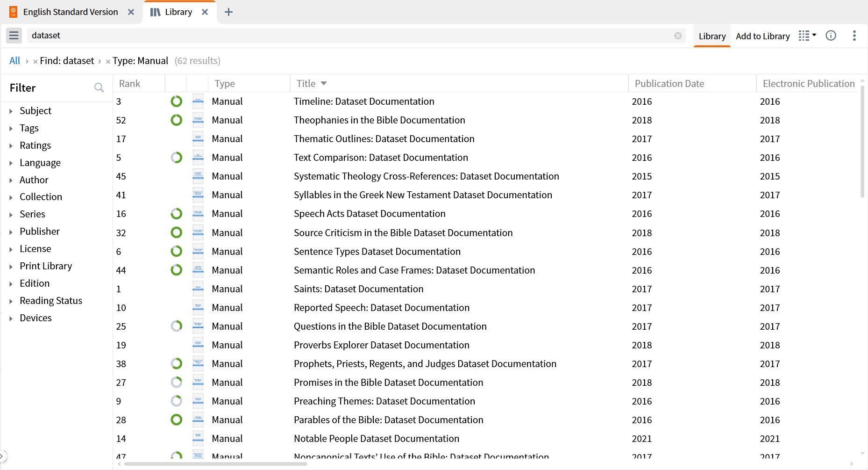Expand the collapsed left-edge panel arrow
Viewport: 868px width, 470px height.
[x=2, y=456]
